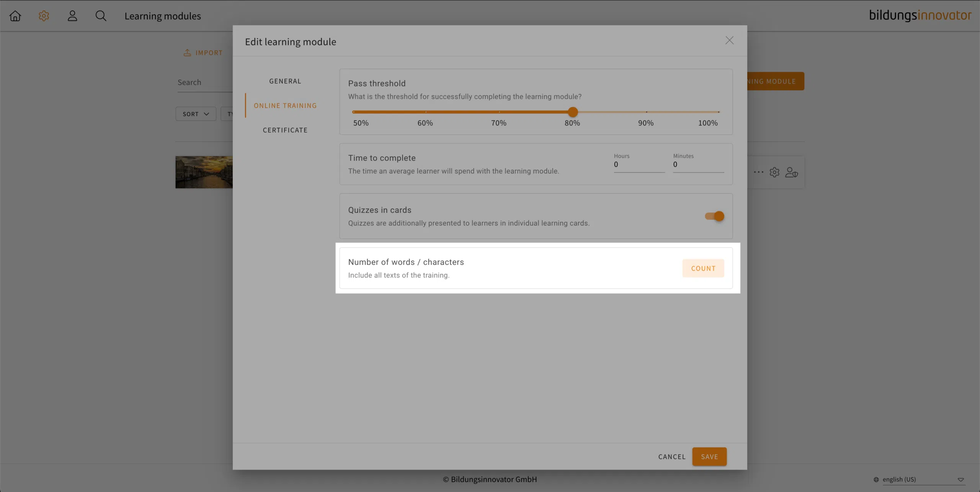This screenshot has width=980, height=492.
Task: Open module settings gear icon in row
Action: [x=774, y=172]
